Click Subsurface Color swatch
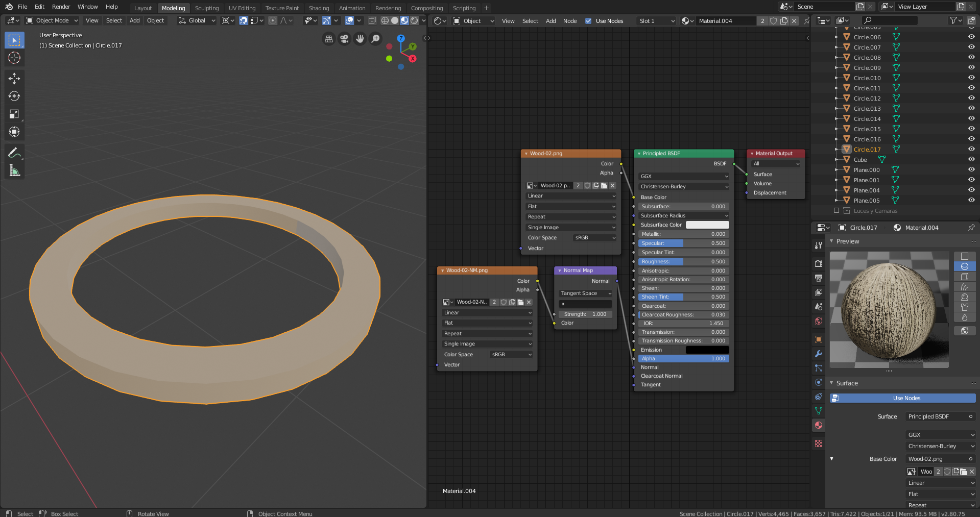Screen dimensions: 980x517 click(x=707, y=225)
